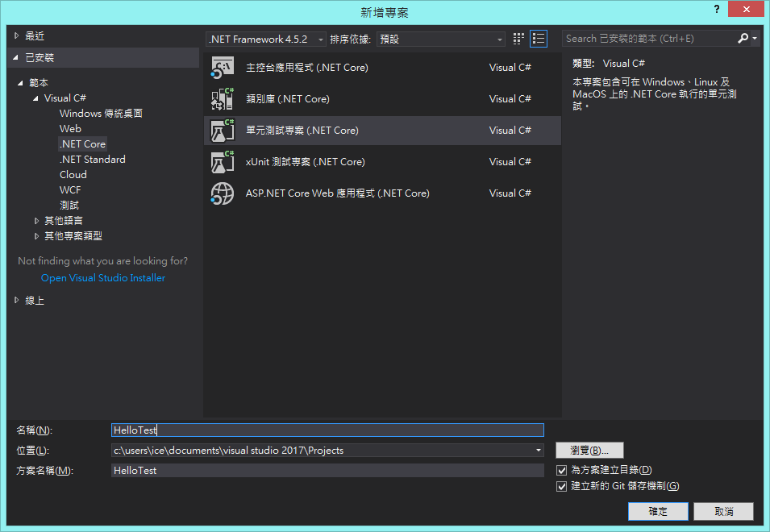Screen dimensions: 770x532
Task: Click the 主控台應用程式 (.NET Core) template icon
Action: pyautogui.click(x=223, y=68)
